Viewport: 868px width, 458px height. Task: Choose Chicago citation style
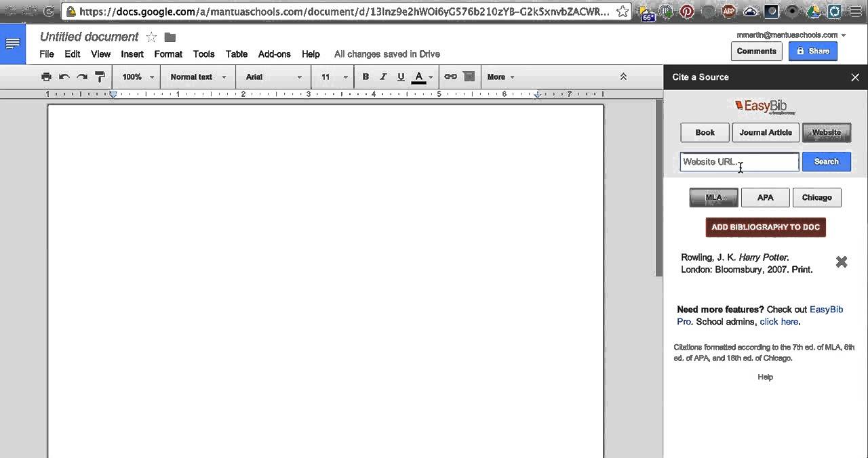(816, 198)
